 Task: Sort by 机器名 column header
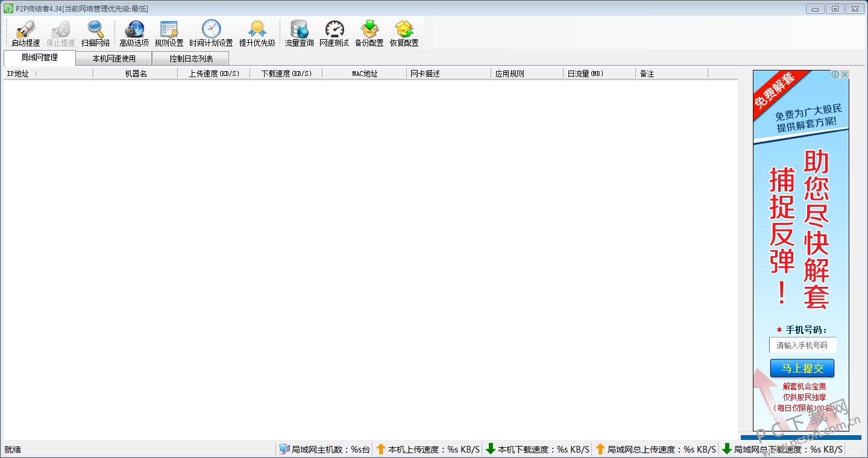click(x=136, y=74)
